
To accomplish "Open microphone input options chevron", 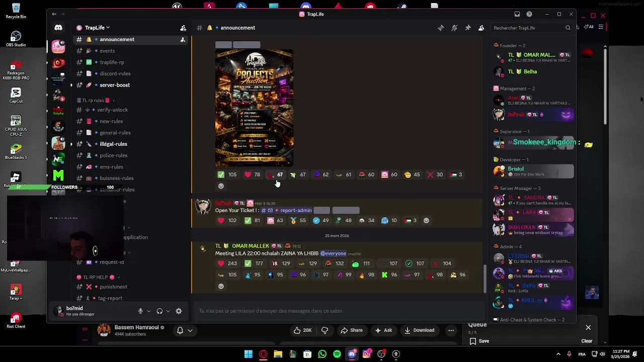I will click(x=148, y=311).
